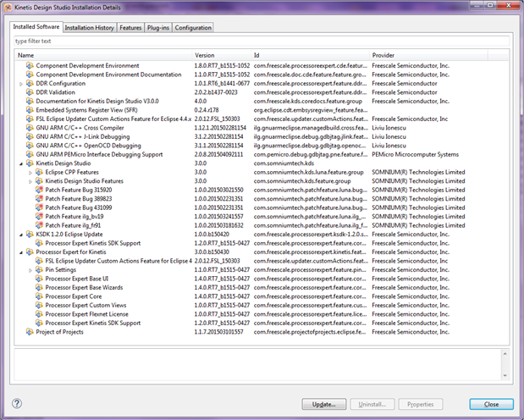
Task: Collapse the Kinetis Design Studio tree node
Action: tap(21, 163)
